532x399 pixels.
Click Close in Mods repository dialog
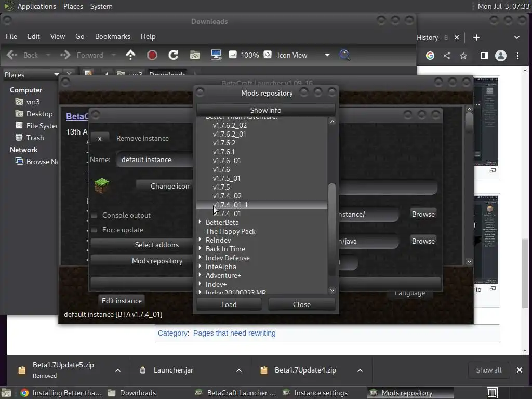tap(302, 304)
